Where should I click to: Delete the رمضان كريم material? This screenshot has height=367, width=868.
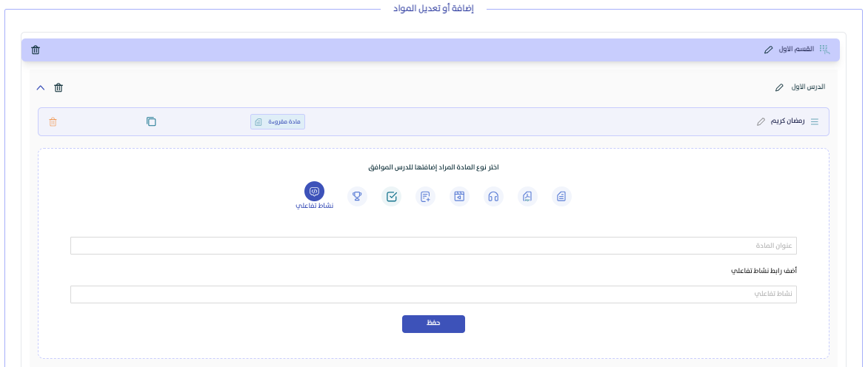coord(53,121)
